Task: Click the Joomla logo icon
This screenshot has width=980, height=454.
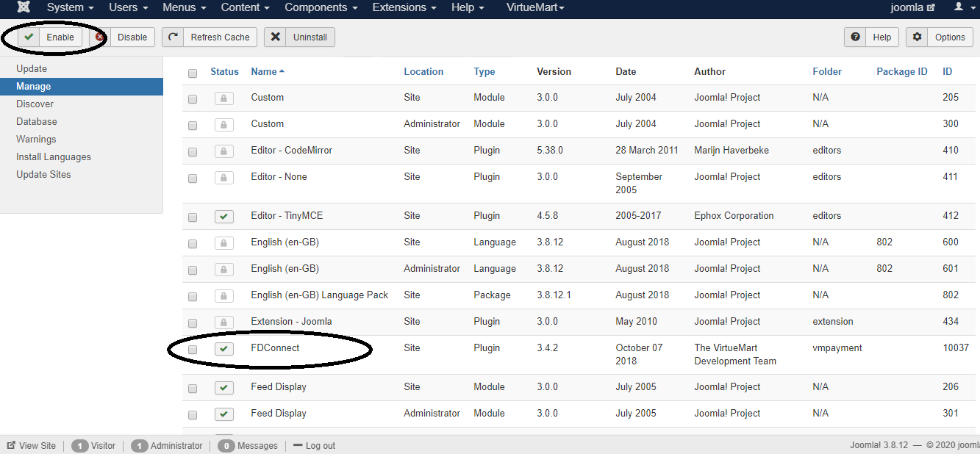Action: (x=24, y=7)
